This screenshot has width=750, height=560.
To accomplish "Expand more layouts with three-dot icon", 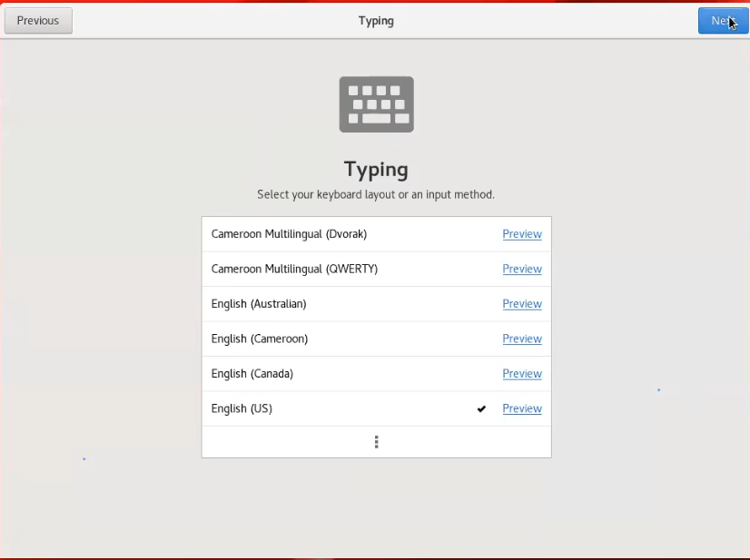I will point(377,442).
